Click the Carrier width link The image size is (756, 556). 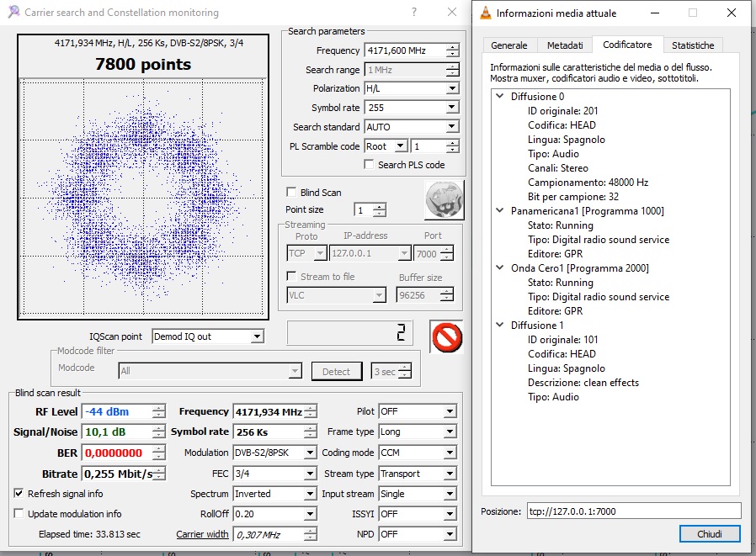202,534
